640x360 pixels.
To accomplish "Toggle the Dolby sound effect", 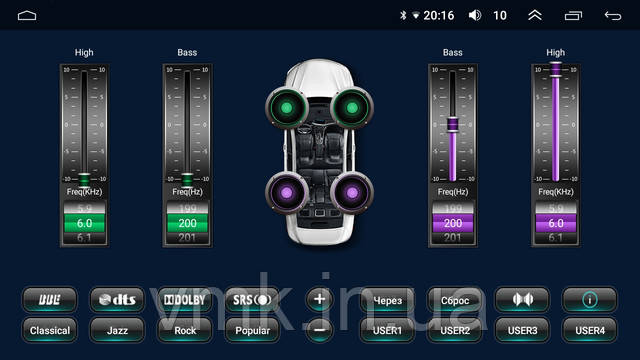I will click(185, 300).
